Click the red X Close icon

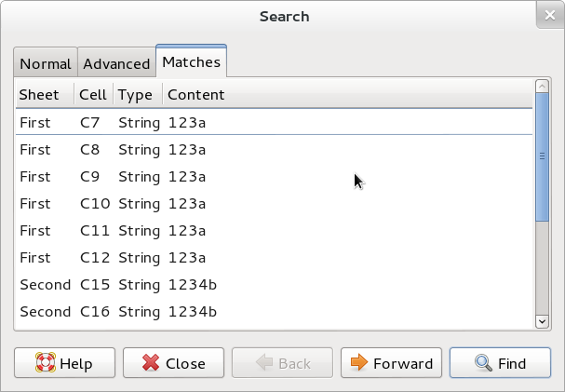[151, 362]
